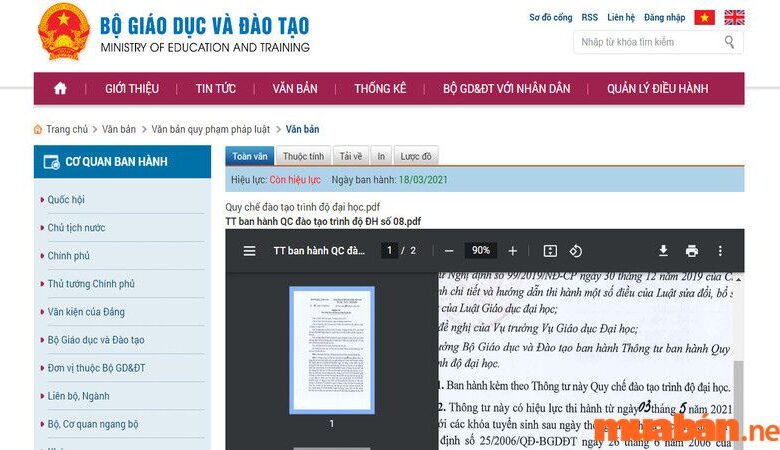Screen dimensions: 780x450
Task: Zoom in with the plus icon
Action: (x=513, y=251)
